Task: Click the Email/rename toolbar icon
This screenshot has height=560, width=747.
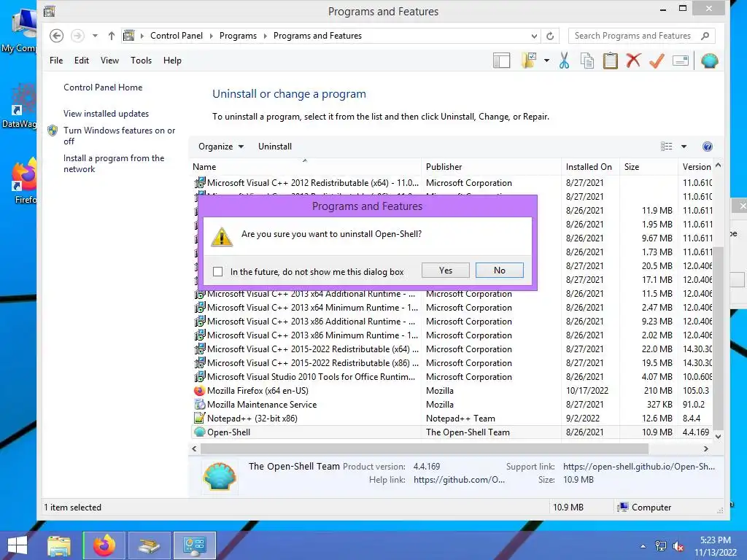Action: [x=681, y=61]
